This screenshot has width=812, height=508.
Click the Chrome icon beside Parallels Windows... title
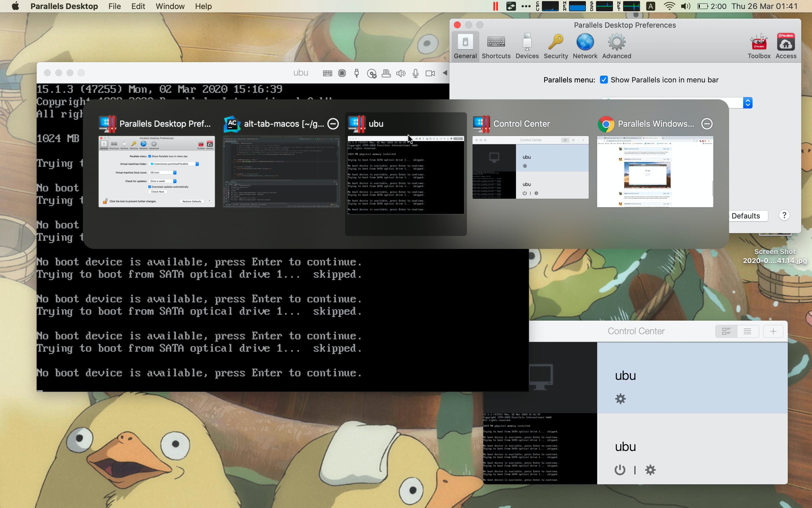(606, 124)
